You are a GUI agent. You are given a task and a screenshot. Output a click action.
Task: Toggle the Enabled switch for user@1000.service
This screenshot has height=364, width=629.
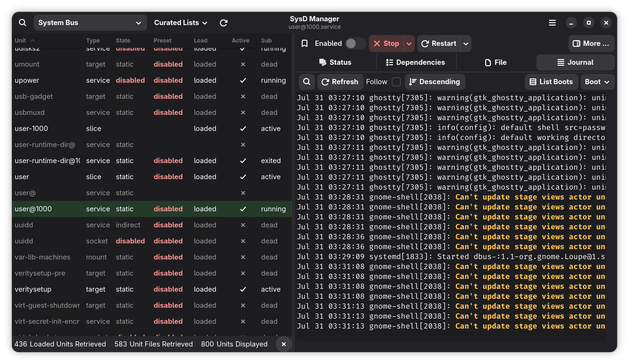click(x=356, y=43)
